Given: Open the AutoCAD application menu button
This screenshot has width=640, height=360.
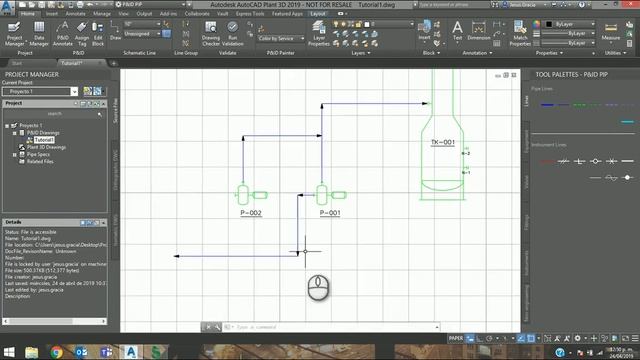Looking at the screenshot, I should (7, 7).
